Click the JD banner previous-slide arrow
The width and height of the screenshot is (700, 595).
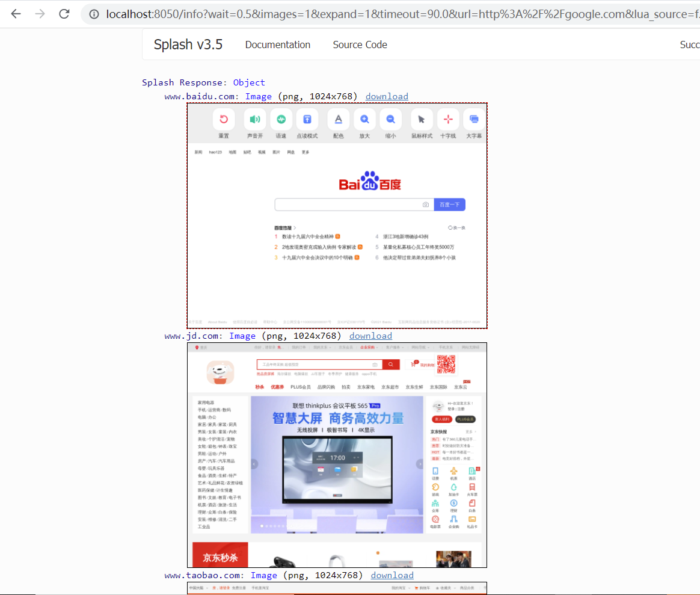pos(254,464)
